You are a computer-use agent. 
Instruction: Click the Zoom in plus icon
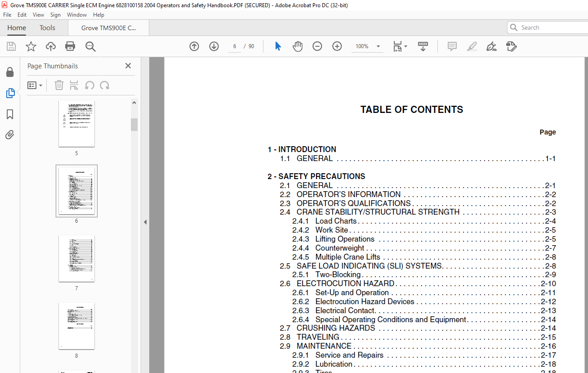pos(337,46)
